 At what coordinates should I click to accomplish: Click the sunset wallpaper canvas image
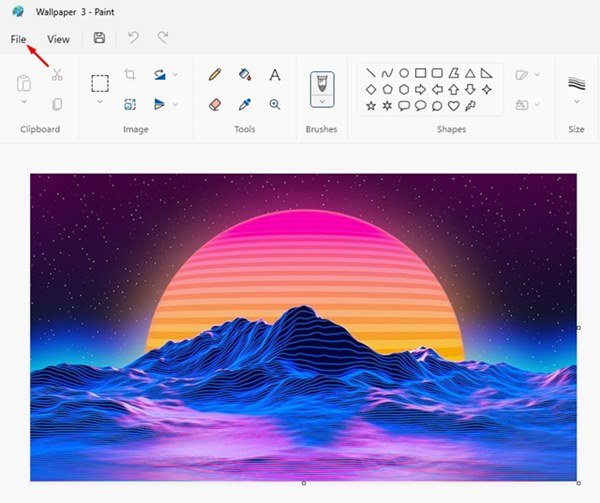coord(303,327)
